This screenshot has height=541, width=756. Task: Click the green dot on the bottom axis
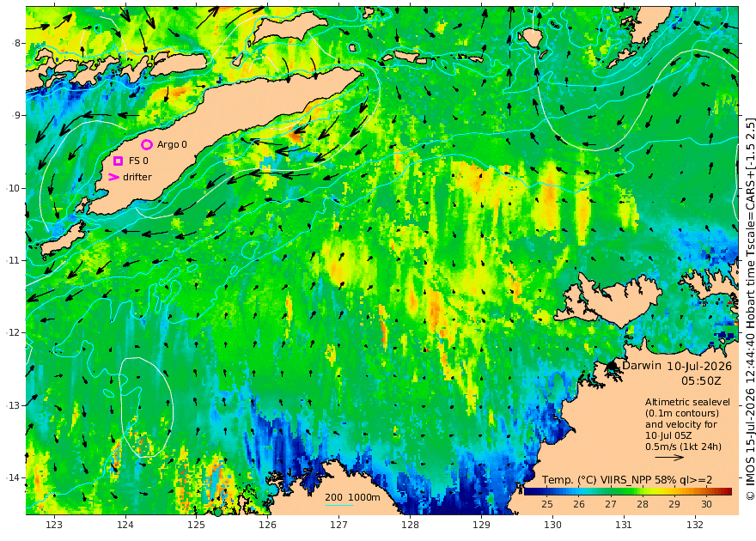218,513
